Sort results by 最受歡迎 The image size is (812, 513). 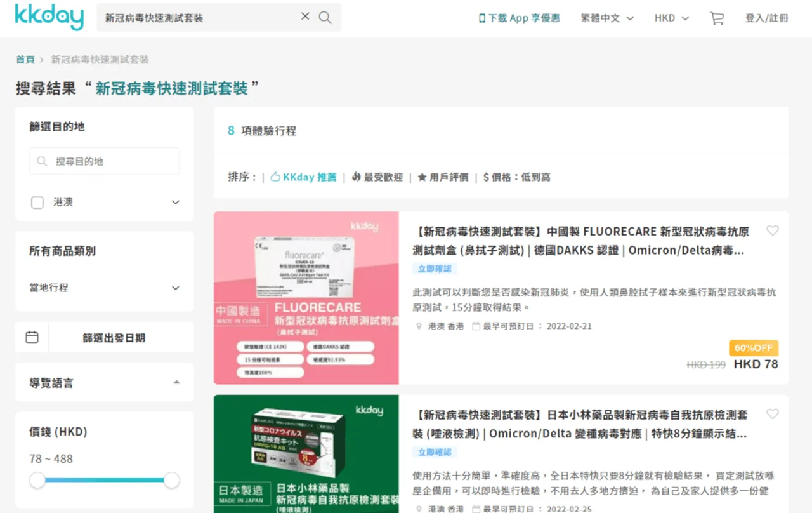tap(377, 177)
